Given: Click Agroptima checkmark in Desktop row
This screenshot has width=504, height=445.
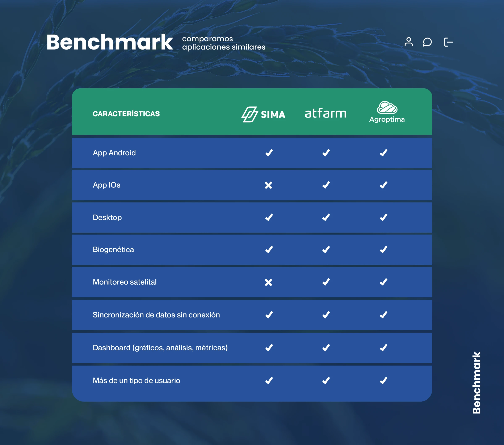Looking at the screenshot, I should 383,217.
